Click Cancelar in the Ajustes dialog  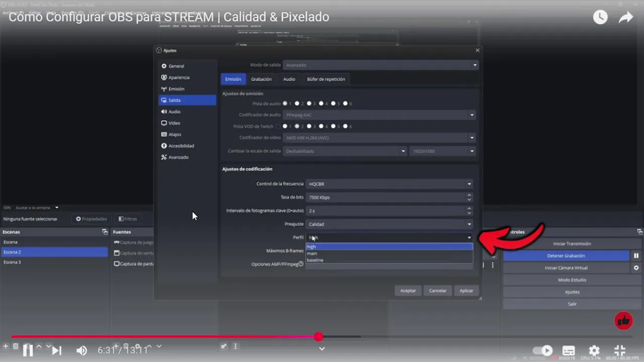coord(438,291)
